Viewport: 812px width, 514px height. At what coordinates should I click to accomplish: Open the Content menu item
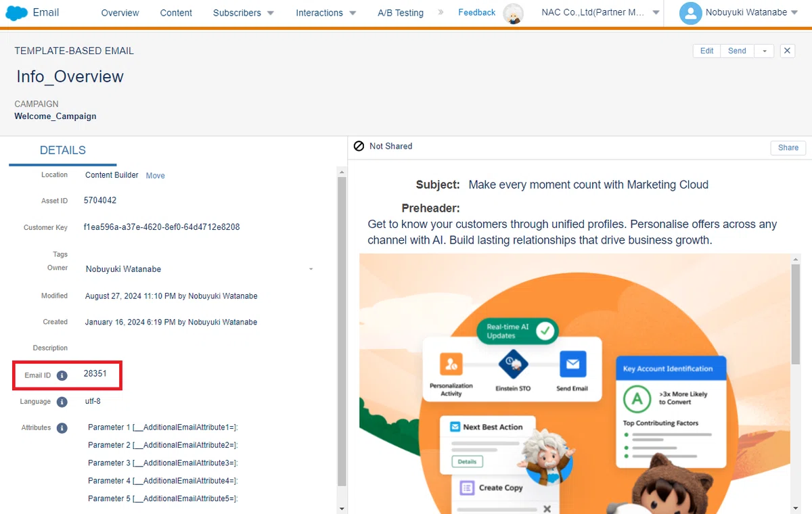click(x=176, y=13)
